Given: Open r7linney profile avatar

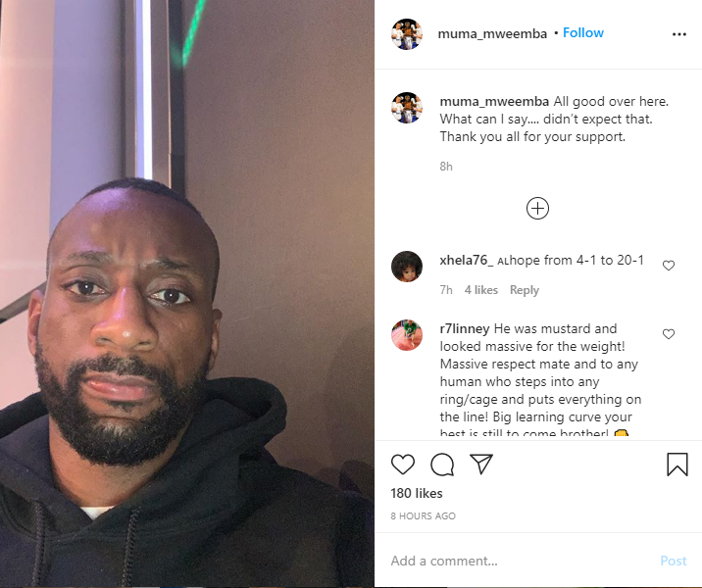Looking at the screenshot, I should tap(407, 335).
